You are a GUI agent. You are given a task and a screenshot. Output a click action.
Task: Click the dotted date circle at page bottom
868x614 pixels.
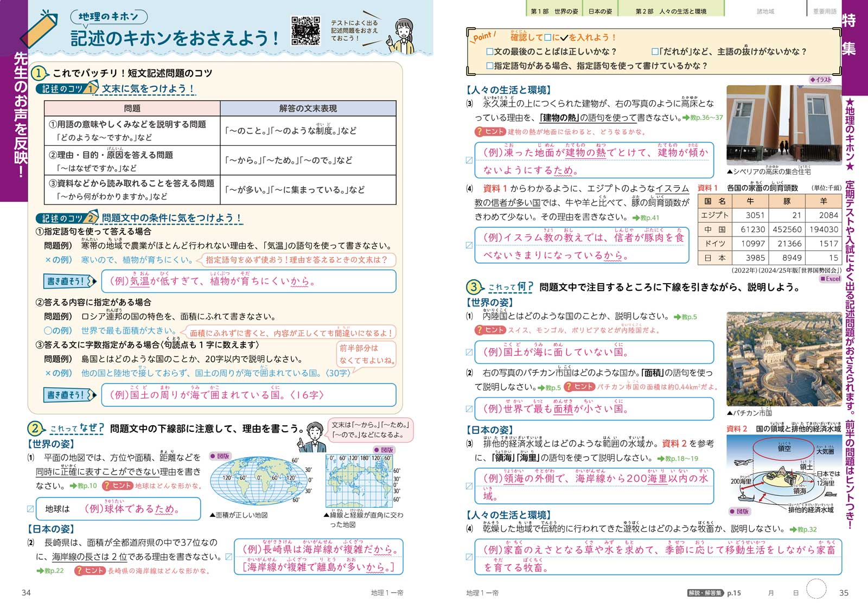(816, 589)
